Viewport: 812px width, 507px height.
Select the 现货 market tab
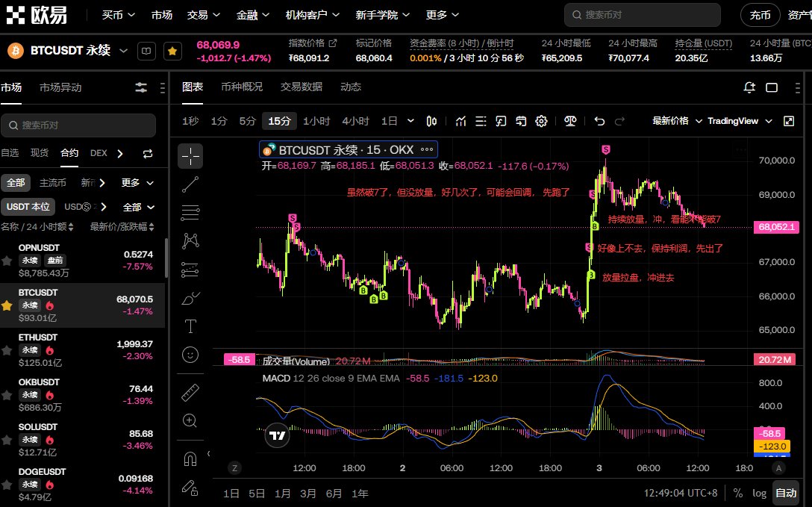coord(40,153)
